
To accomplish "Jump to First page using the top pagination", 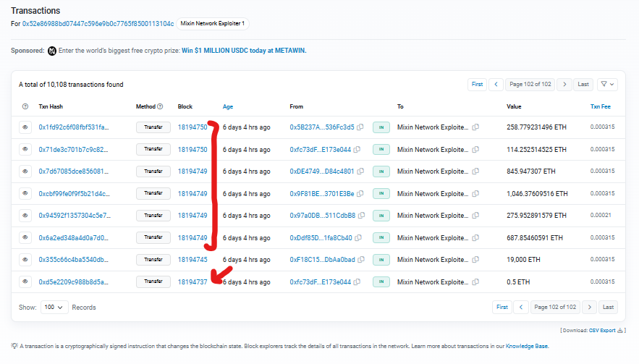I will click(x=477, y=84).
